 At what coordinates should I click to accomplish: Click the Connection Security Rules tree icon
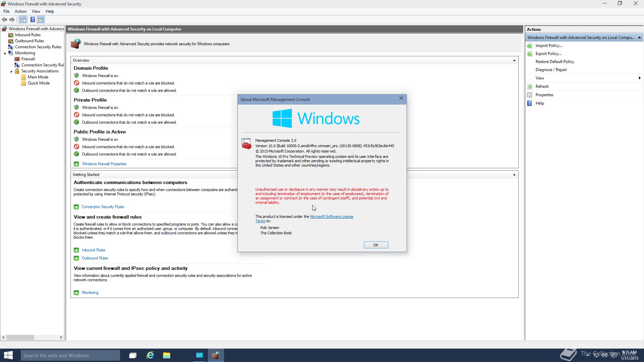coord(11,47)
